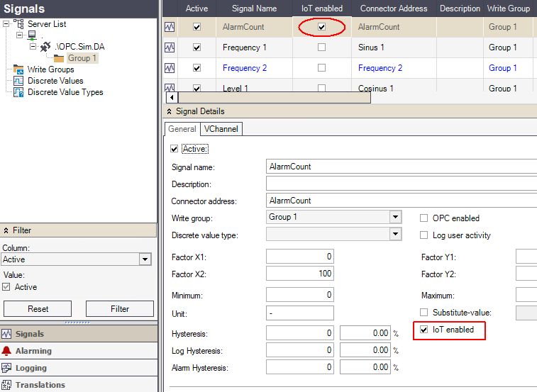Click the Discrete Value Types icon
Screen dimensions: 537x392
[18, 92]
